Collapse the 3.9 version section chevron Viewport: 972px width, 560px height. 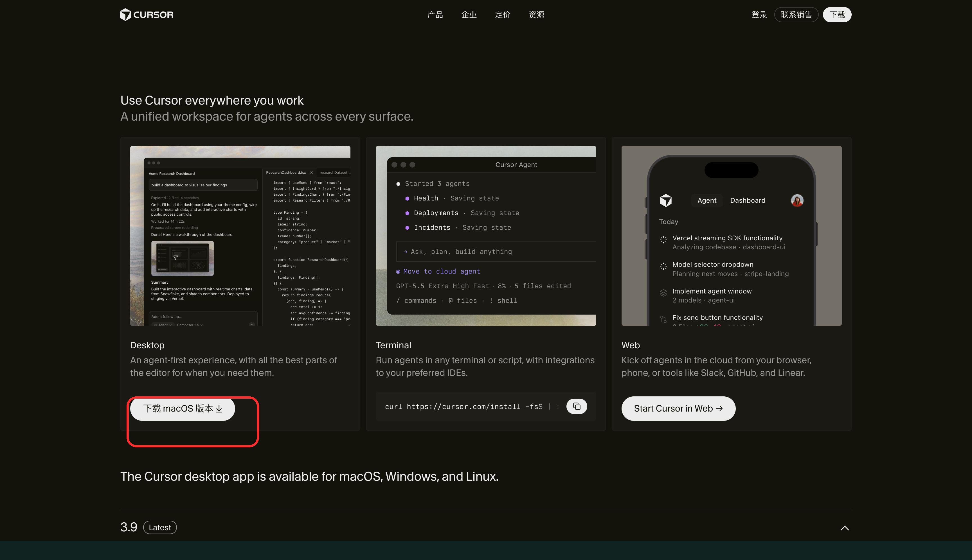[844, 528]
